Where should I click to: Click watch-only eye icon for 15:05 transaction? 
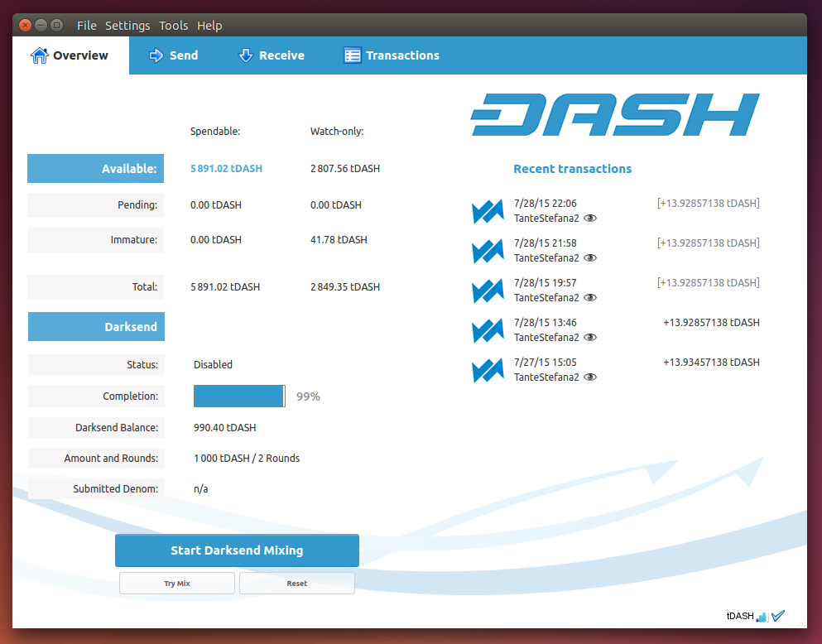(590, 377)
